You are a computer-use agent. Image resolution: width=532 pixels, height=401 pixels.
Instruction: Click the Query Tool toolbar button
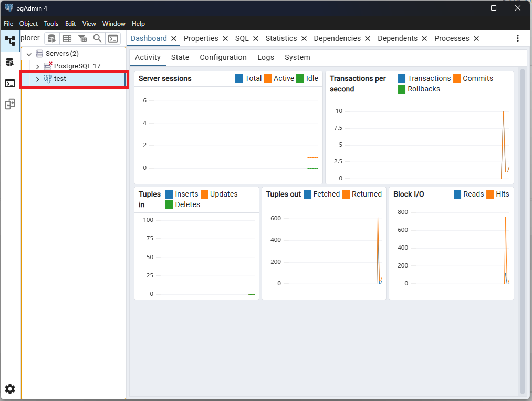tap(52, 38)
